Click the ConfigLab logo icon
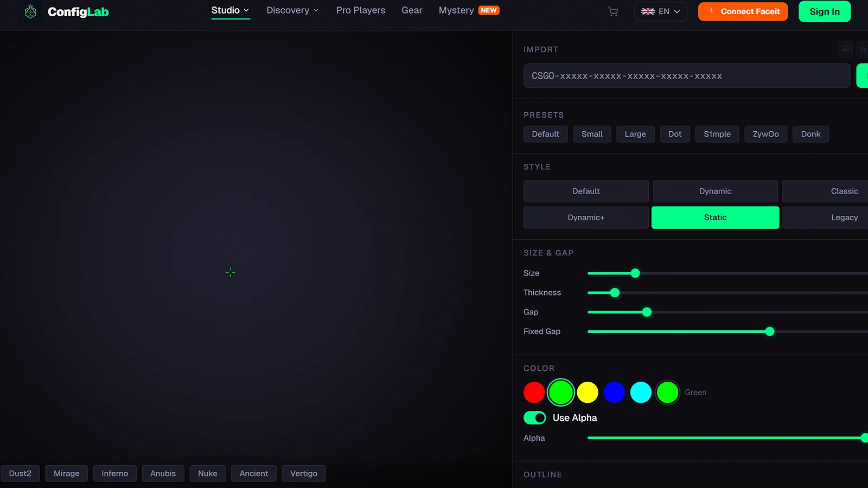The width and height of the screenshot is (868, 488). coord(31,11)
